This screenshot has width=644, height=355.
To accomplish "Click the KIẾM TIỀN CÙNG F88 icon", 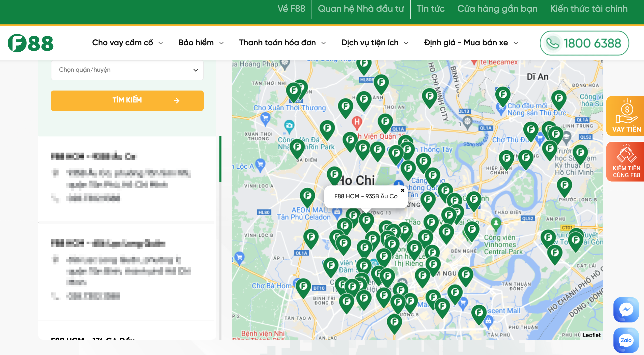I will [x=626, y=162].
